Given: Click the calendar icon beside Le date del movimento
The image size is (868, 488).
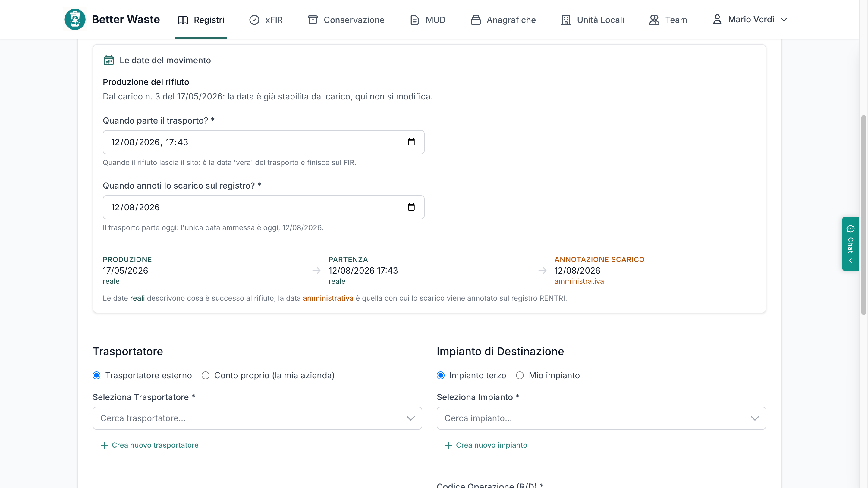Looking at the screenshot, I should click(108, 60).
